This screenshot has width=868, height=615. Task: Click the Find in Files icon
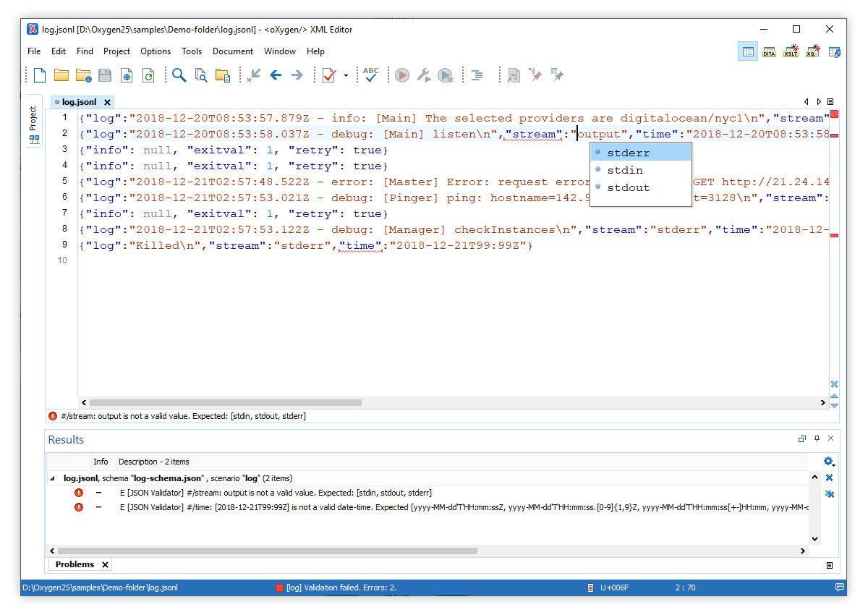[x=201, y=75]
